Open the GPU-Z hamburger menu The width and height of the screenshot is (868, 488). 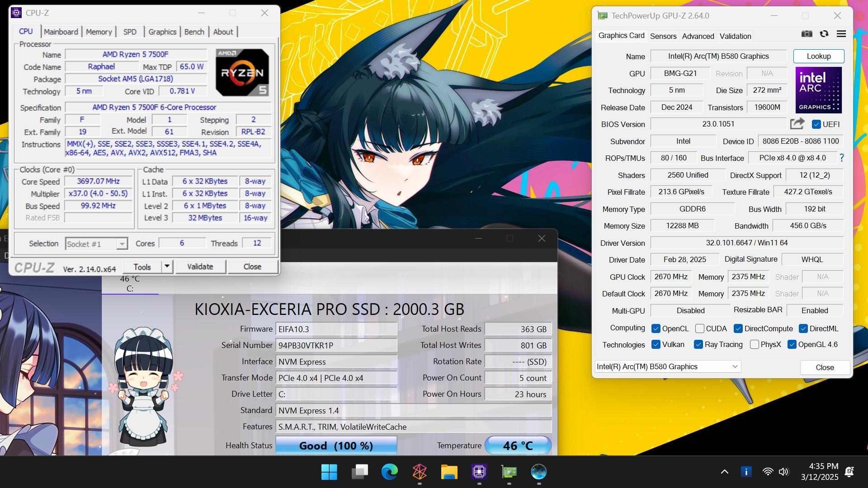tap(841, 34)
